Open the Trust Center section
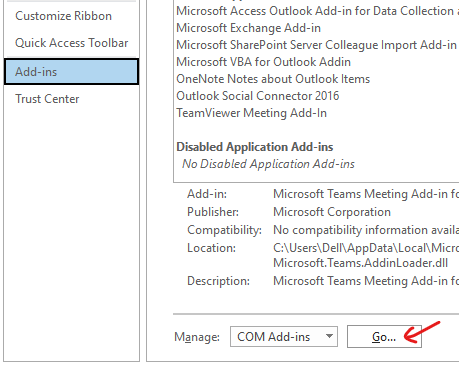This screenshot has height=369, width=459. 47,99
